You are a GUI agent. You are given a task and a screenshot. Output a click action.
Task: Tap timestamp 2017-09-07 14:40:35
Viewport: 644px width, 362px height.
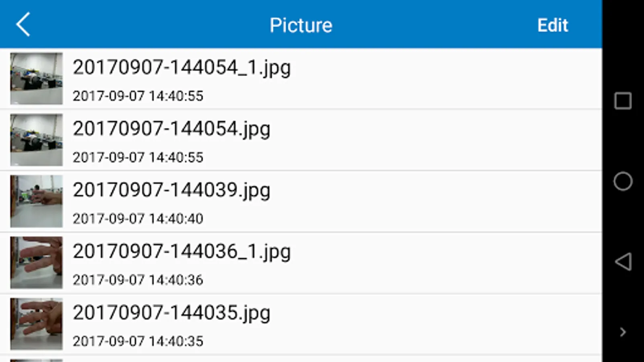138,341
